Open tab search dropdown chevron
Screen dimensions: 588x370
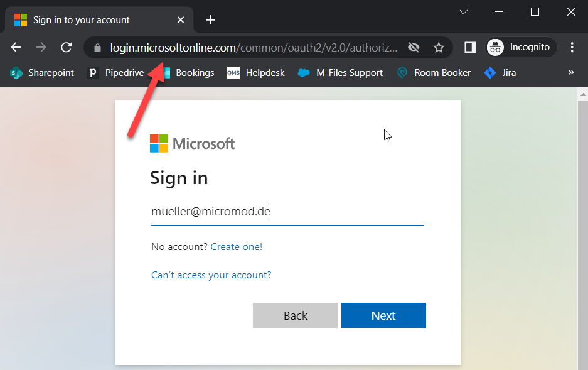tap(464, 12)
